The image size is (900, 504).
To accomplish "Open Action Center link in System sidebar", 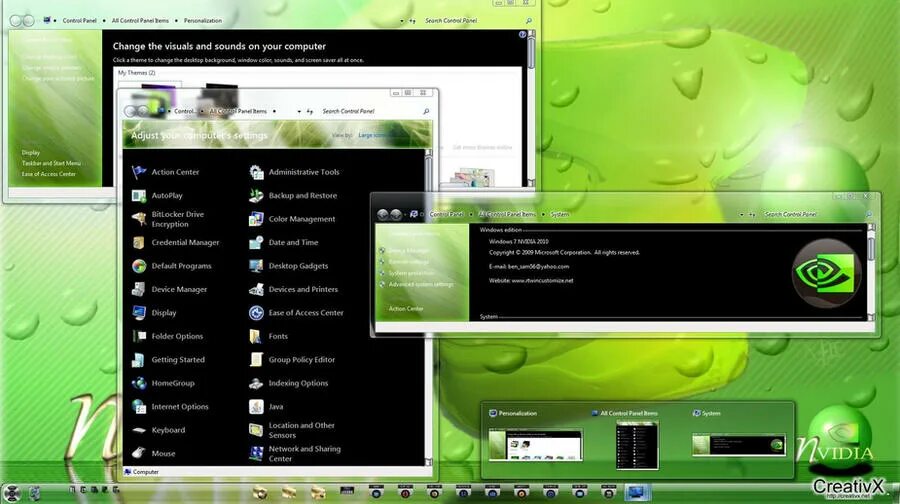I will point(406,308).
